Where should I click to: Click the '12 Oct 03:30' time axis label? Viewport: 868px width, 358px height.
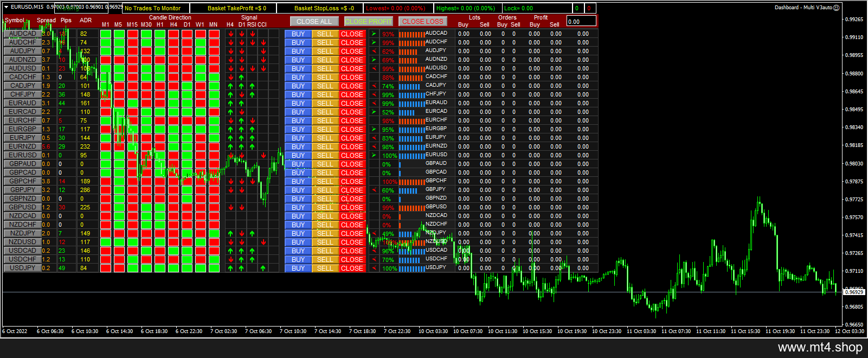point(850,331)
